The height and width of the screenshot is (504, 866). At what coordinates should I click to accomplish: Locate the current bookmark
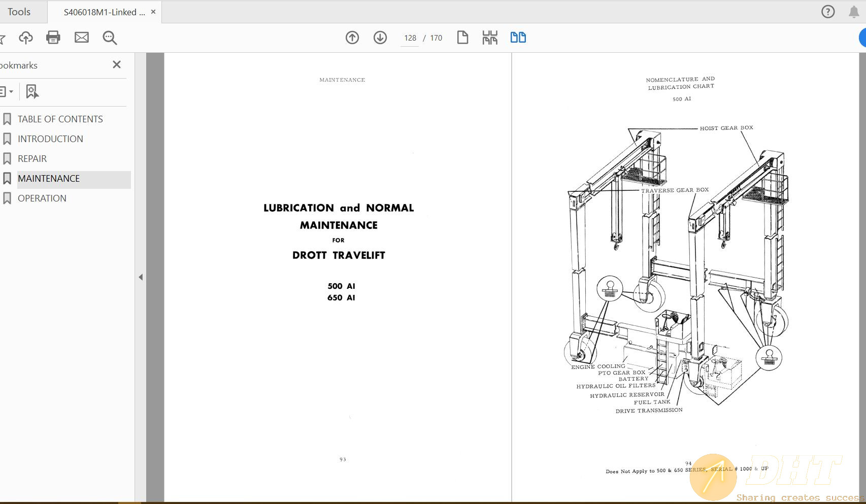(31, 91)
